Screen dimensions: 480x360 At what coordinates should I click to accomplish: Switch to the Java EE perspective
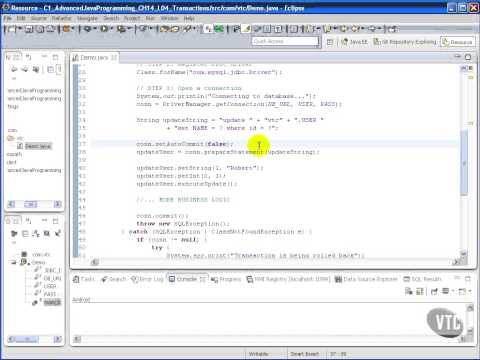355,42
